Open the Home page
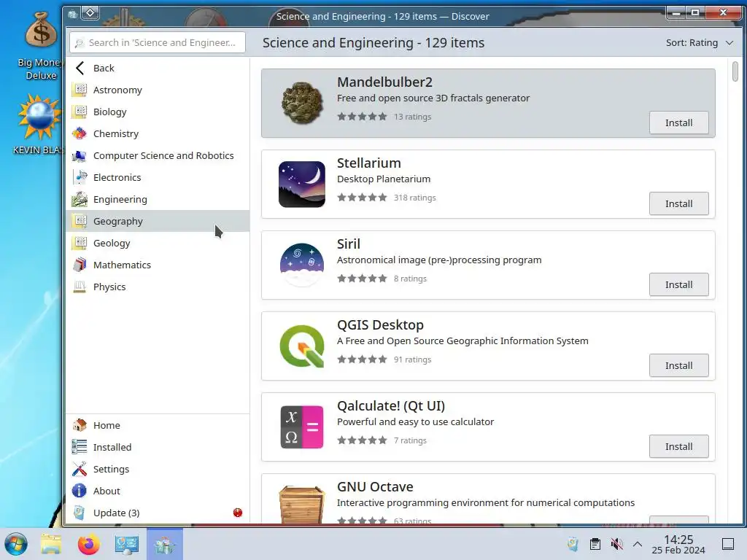Screen dimensions: 747x560 coord(158,425)
